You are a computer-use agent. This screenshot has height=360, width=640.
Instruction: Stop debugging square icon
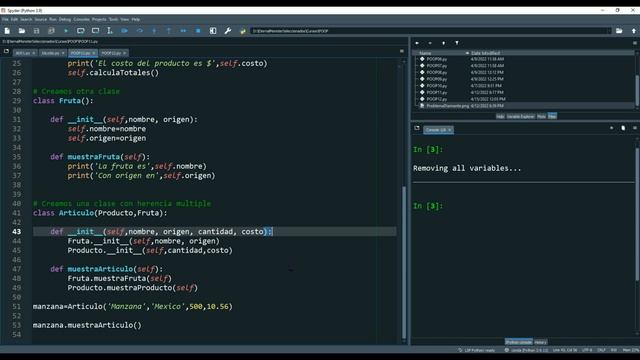[x=198, y=31]
